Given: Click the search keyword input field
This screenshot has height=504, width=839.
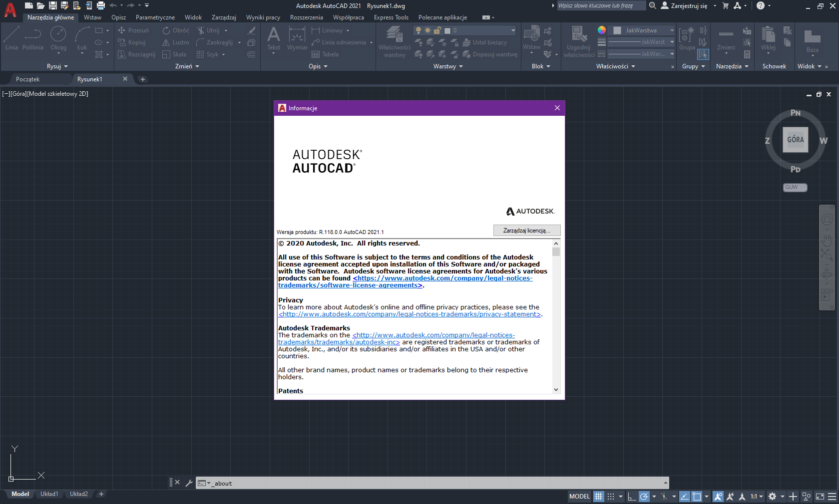Looking at the screenshot, I should (601, 6).
